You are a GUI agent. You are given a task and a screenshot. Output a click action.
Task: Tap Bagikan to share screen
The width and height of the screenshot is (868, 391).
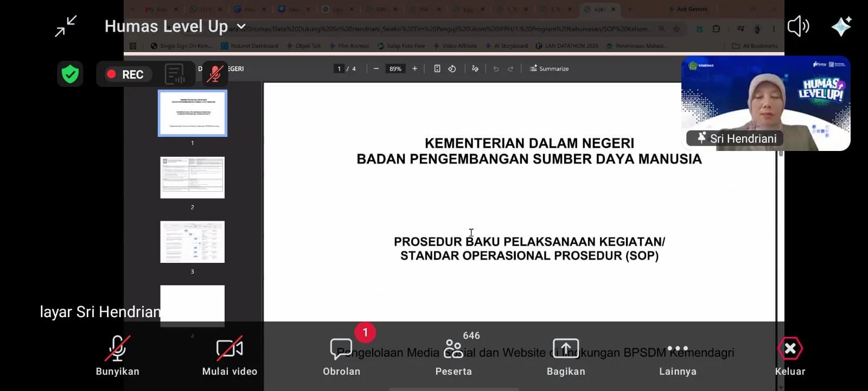pyautogui.click(x=566, y=356)
